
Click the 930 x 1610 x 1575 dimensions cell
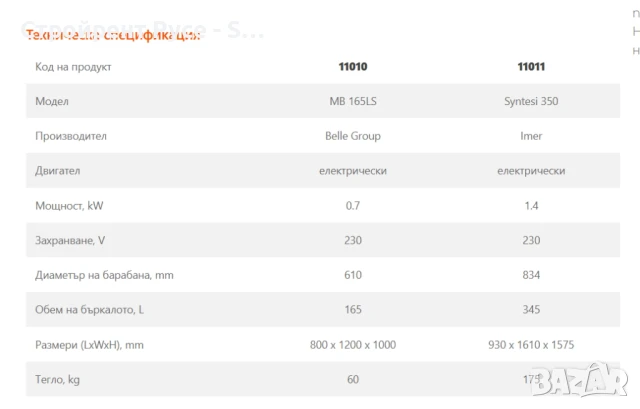coord(530,344)
